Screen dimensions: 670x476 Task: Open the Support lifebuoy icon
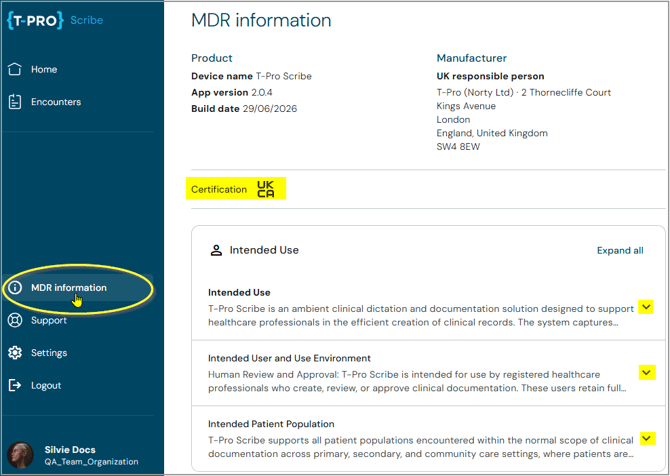pos(15,320)
